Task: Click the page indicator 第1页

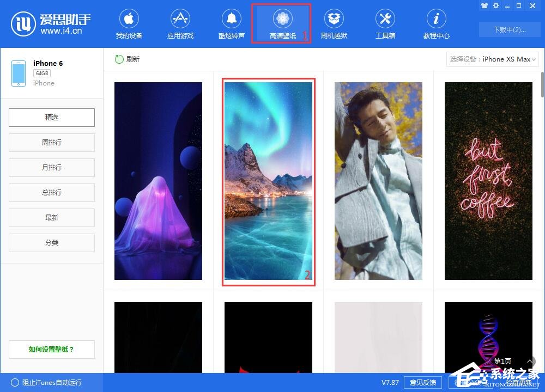Action: 502,361
